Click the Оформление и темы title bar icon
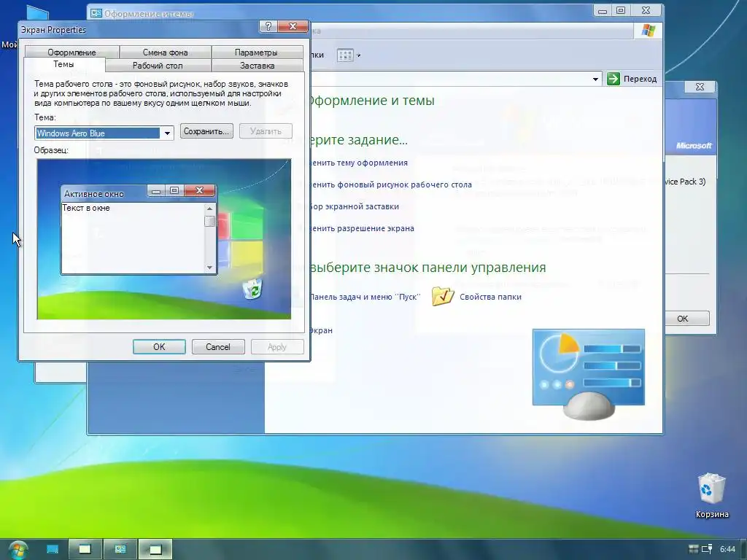747x560 pixels. click(x=96, y=13)
